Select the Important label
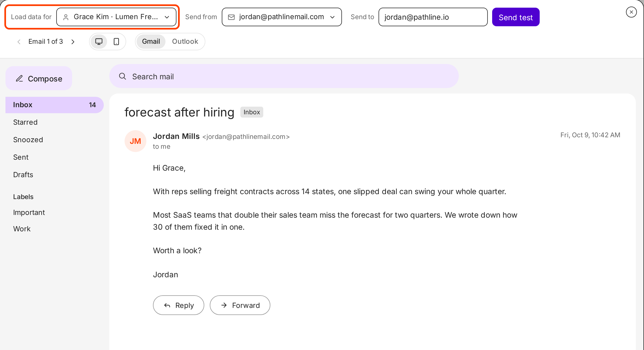The height and width of the screenshot is (350, 644). 29,212
